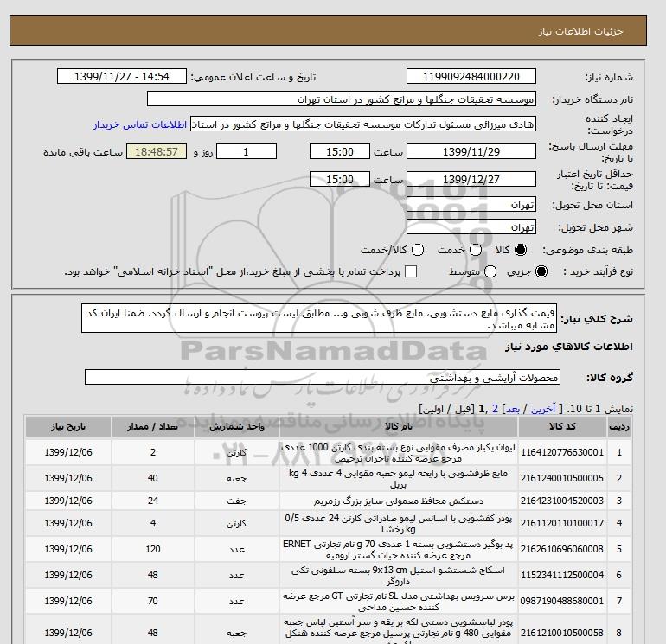Click quantity 40 in row 2
Viewport: 666px width, 644px height.
coord(153,478)
